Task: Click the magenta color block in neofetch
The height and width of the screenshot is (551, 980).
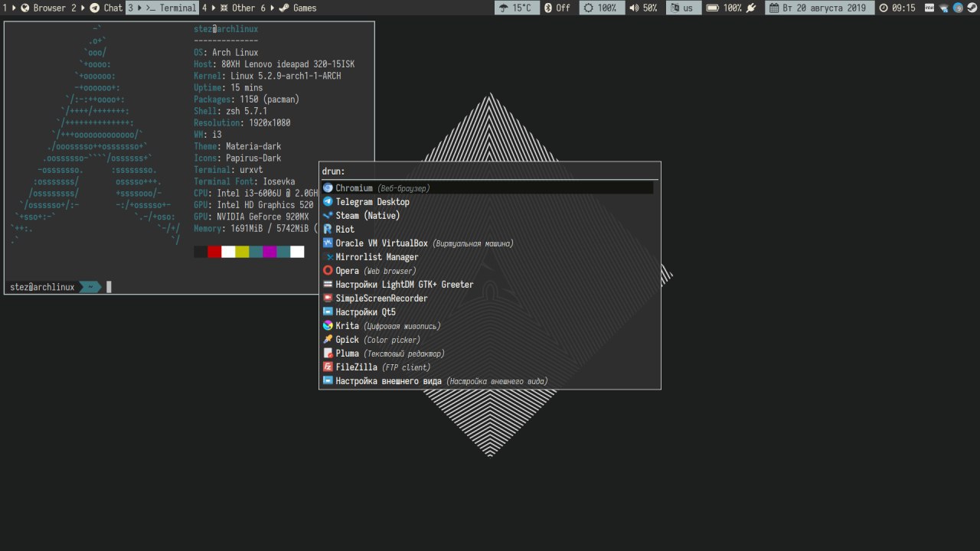Action: pos(269,252)
